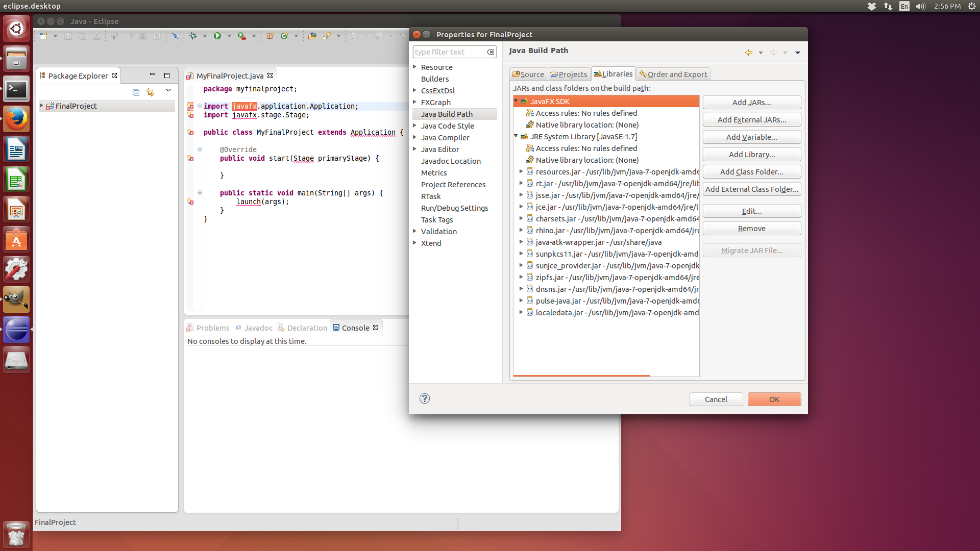980x551 pixels.
Task: Select the Libraries tab
Action: (x=614, y=73)
